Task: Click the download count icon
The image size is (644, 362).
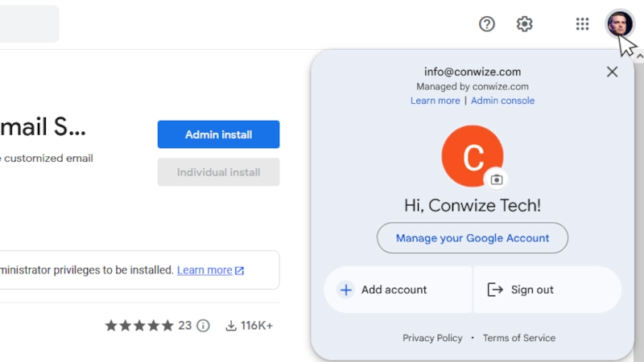Action: [x=231, y=326]
